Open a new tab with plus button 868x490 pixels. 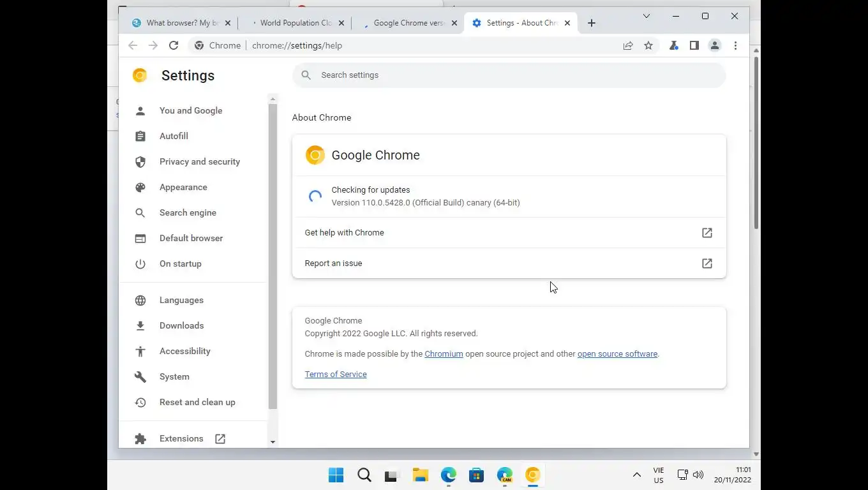tap(592, 23)
